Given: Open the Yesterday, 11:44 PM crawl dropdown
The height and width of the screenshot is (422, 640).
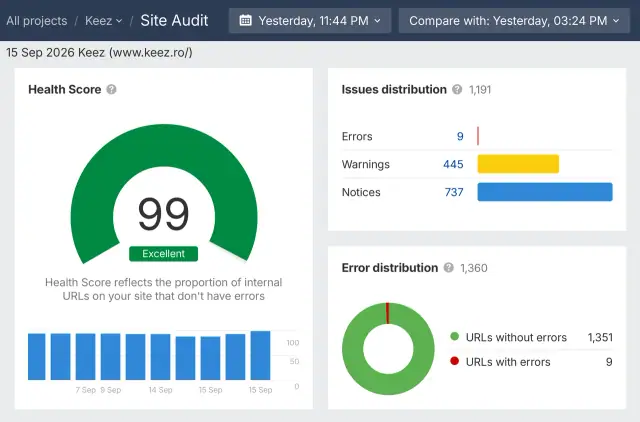Looking at the screenshot, I should point(310,20).
